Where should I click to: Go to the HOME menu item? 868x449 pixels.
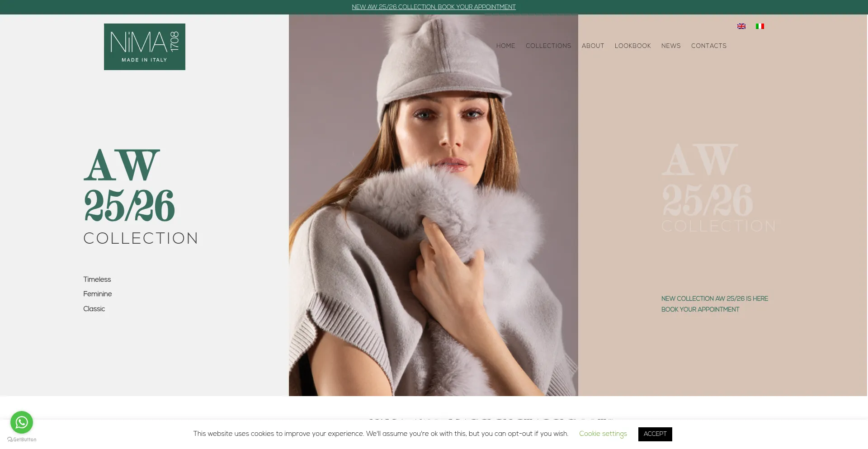505,46
